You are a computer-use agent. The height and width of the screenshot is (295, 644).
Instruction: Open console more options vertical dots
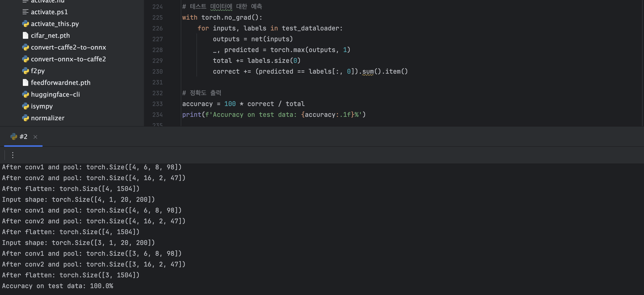point(13,155)
